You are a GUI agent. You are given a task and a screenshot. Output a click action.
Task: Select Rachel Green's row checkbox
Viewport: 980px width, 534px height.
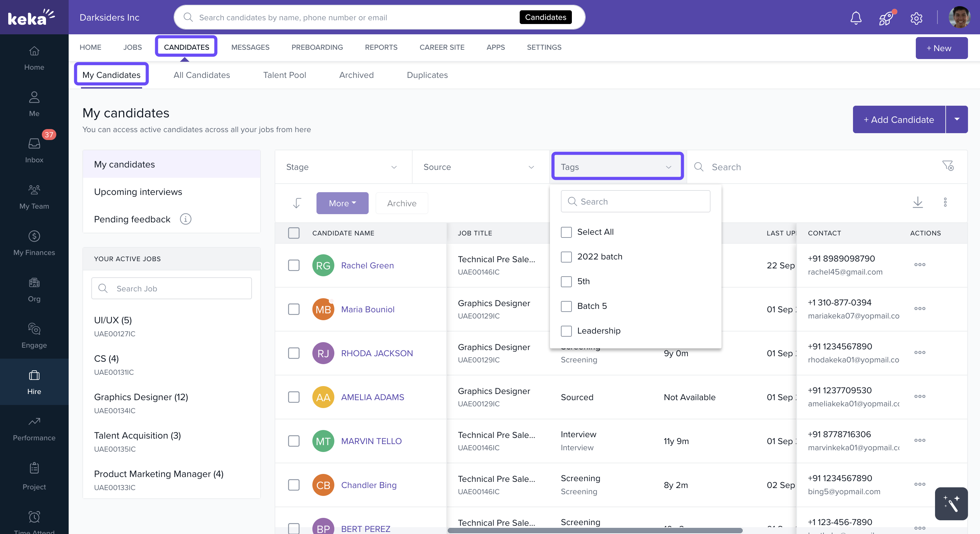click(x=294, y=265)
